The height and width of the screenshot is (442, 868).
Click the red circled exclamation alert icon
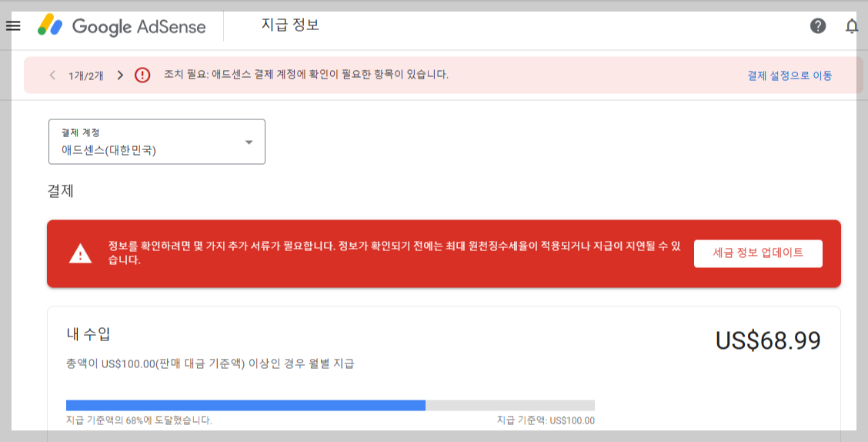(142, 75)
